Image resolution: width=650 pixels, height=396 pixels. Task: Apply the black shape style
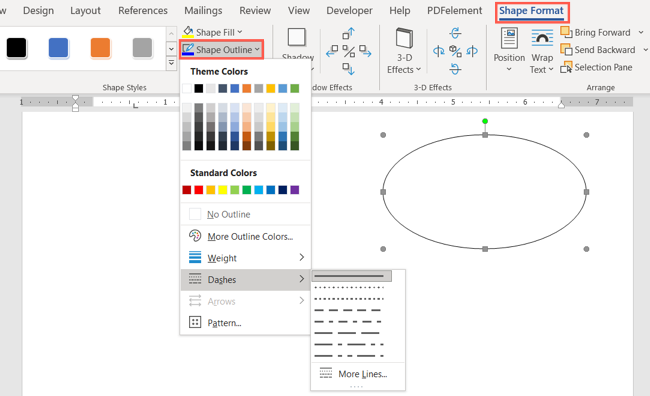click(x=17, y=48)
